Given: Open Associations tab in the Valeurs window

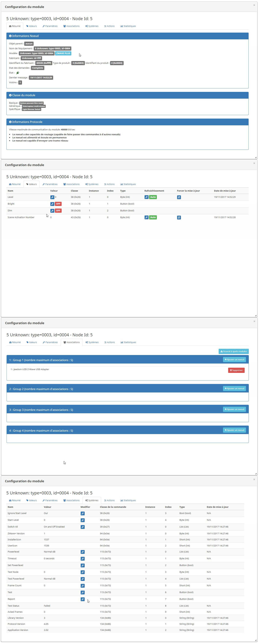Looking at the screenshot, I should pyautogui.click(x=72, y=184).
